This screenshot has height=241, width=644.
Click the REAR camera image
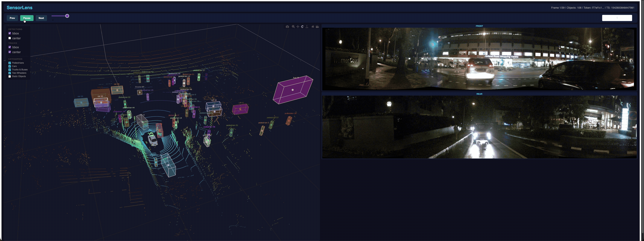(479, 127)
